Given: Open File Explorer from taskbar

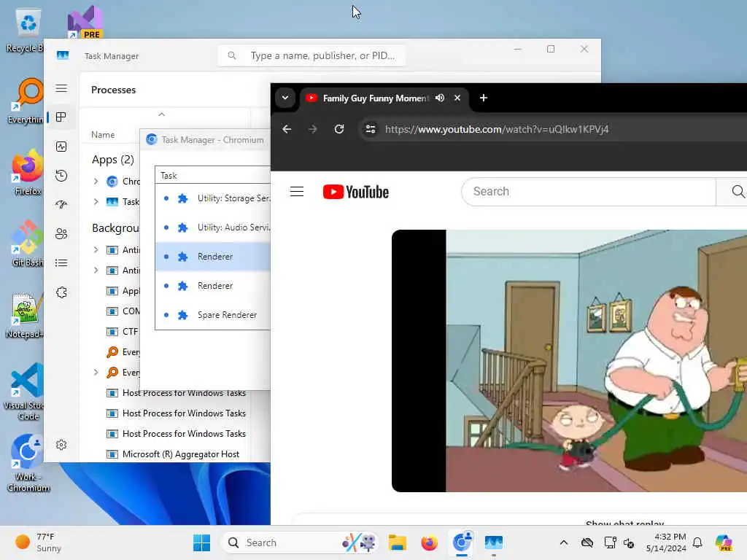Looking at the screenshot, I should pos(398,542).
